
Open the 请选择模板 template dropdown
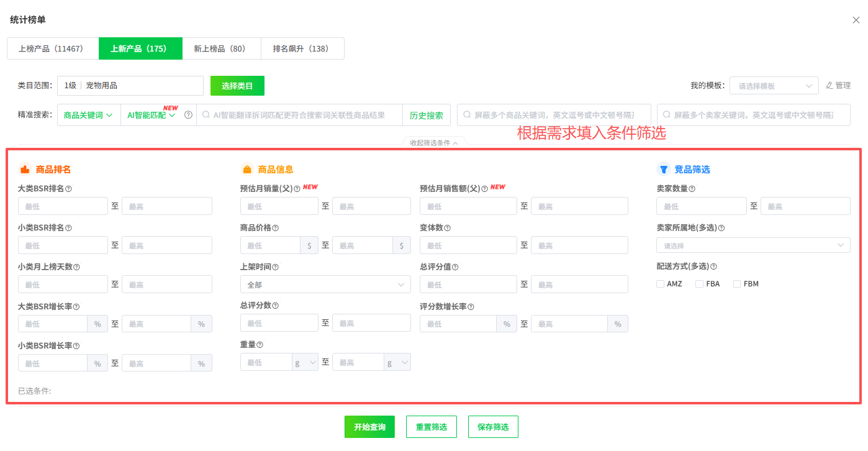[x=773, y=85]
